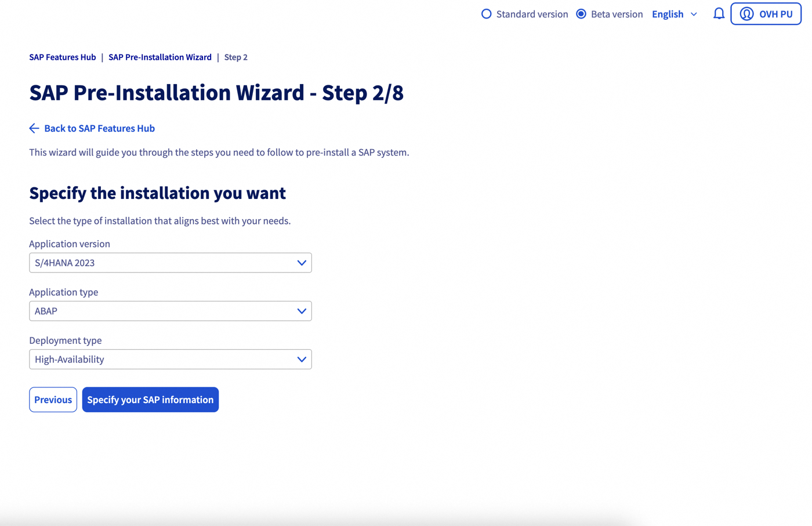This screenshot has width=812, height=526.
Task: Open SAP Pre-Installation Wizard breadcrumb entry
Action: pos(160,57)
